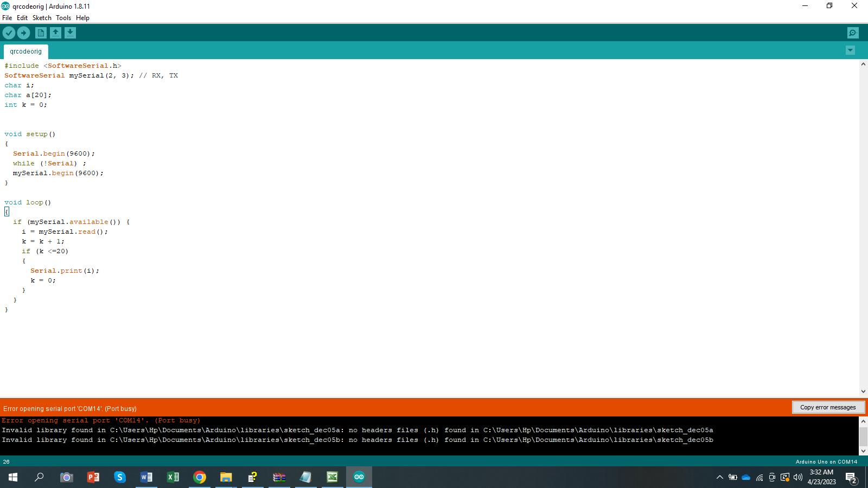Viewport: 868px width, 488px height.
Task: Click the taskbar search magnifier icon
Action: 39,477
